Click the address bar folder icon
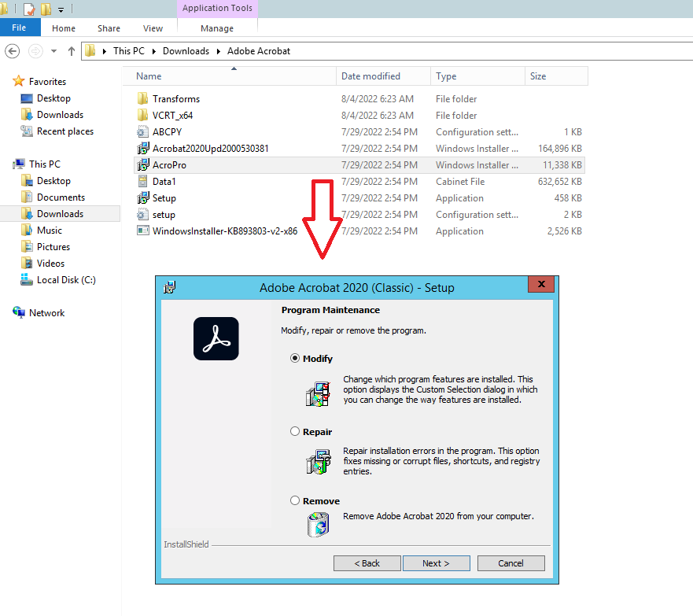The height and width of the screenshot is (616, 693). pos(90,51)
